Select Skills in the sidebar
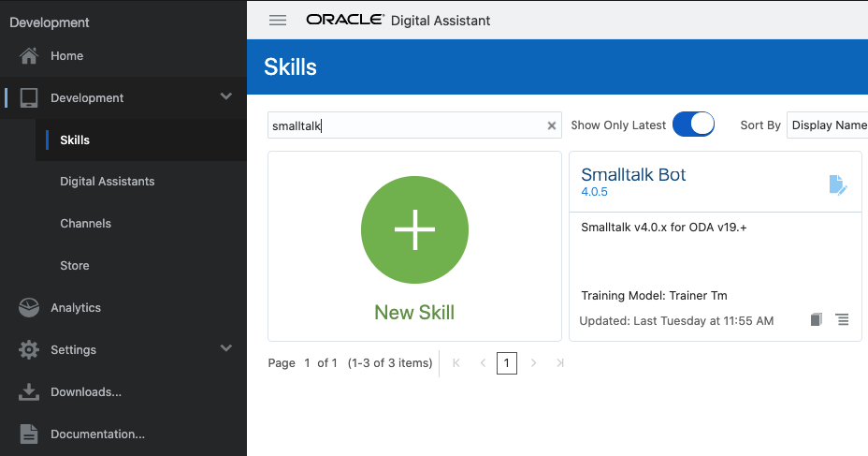 [75, 140]
